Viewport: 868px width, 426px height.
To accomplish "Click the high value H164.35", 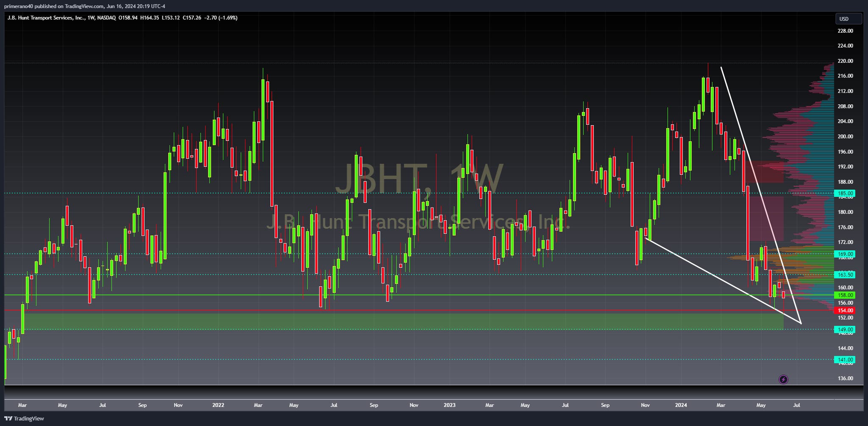I will point(150,18).
